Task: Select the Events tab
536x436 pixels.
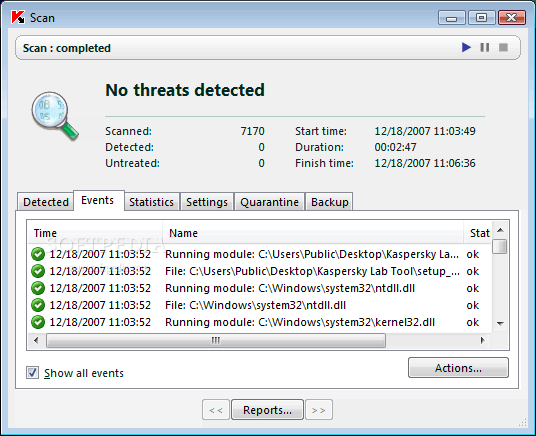Action: (x=98, y=200)
